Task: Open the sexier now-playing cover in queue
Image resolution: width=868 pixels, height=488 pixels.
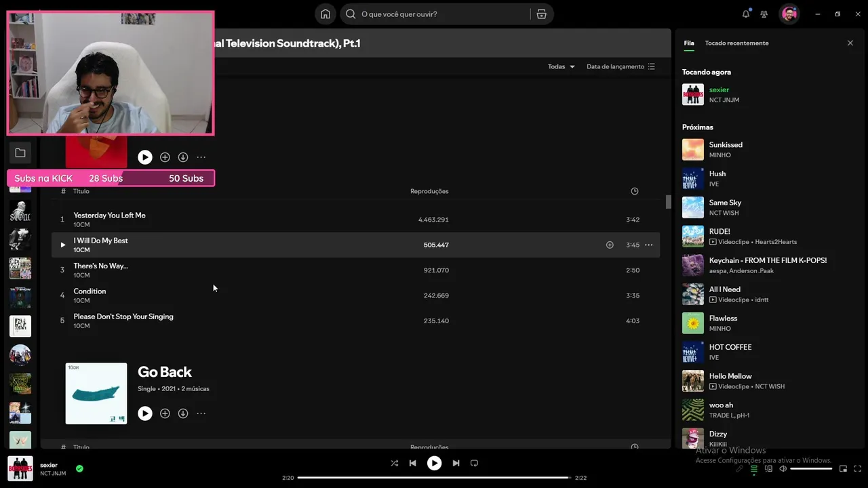Action: [693, 94]
